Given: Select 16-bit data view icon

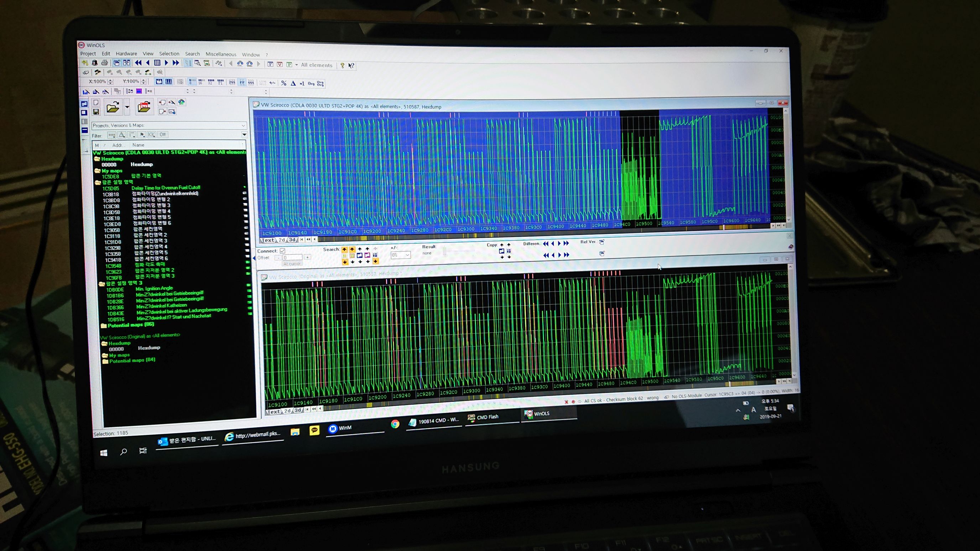Looking at the screenshot, I should point(201,82).
